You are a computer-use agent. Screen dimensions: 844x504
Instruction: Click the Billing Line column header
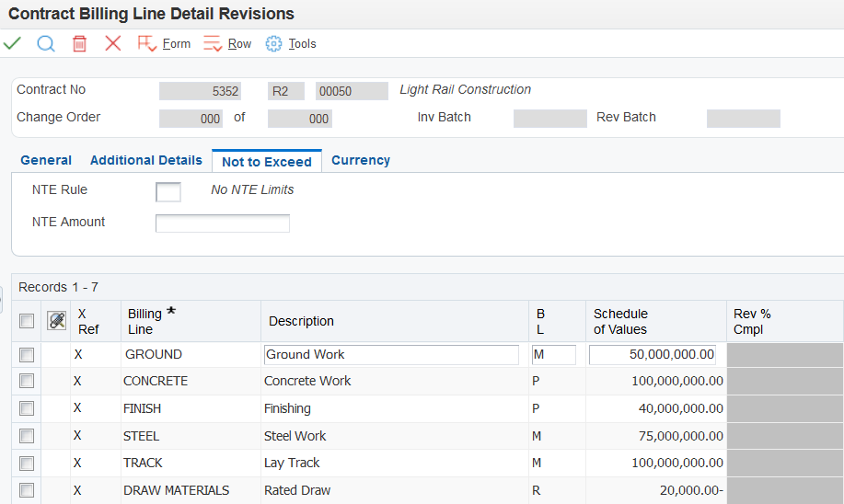[191, 321]
